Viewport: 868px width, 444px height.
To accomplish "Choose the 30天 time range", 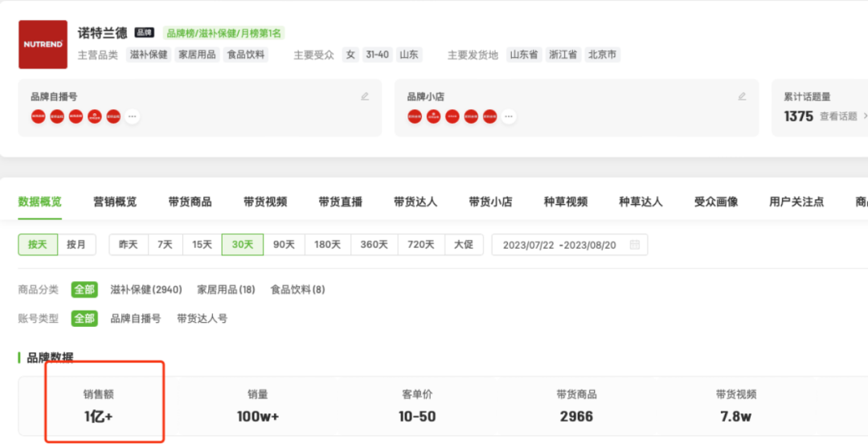I will [243, 244].
